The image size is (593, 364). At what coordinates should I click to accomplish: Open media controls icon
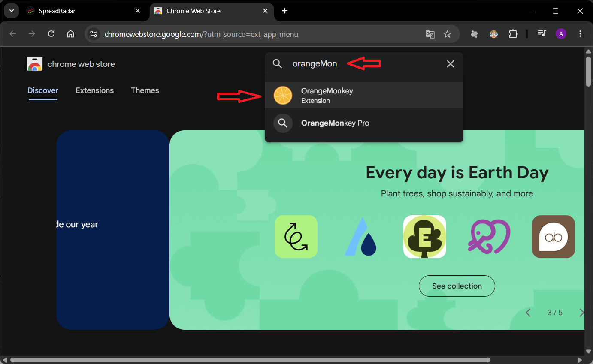pyautogui.click(x=542, y=34)
